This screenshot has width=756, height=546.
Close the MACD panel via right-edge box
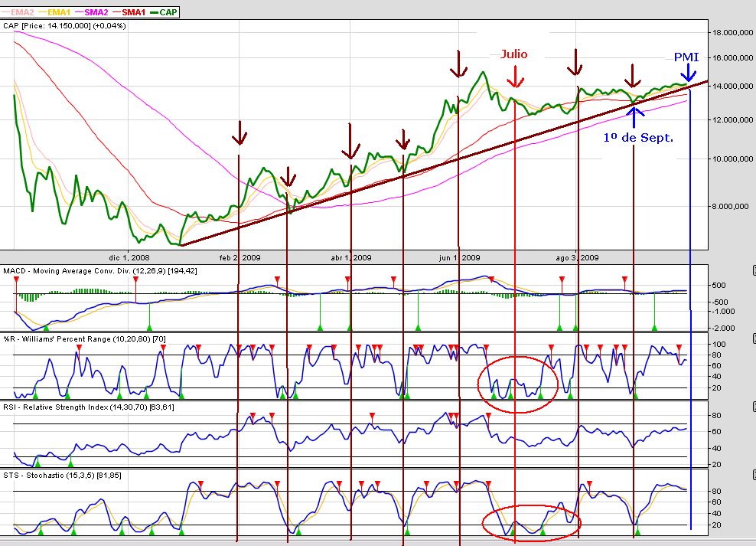click(x=753, y=269)
